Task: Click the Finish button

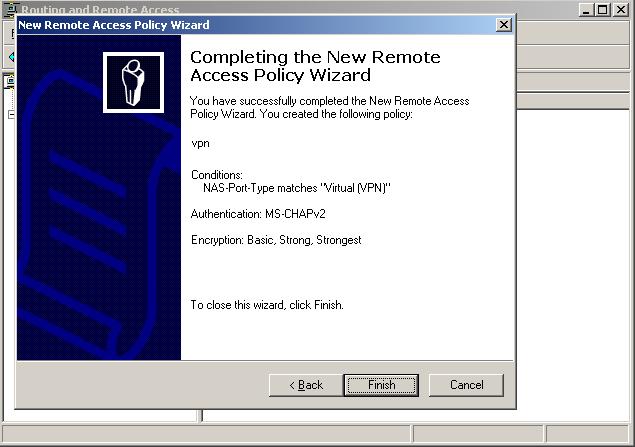Action: [381, 385]
